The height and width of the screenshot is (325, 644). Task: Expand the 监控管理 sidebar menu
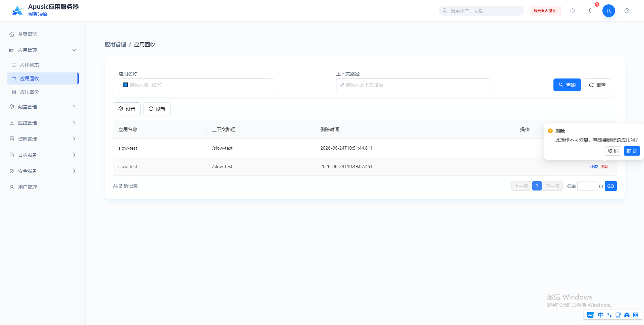pyautogui.click(x=43, y=123)
